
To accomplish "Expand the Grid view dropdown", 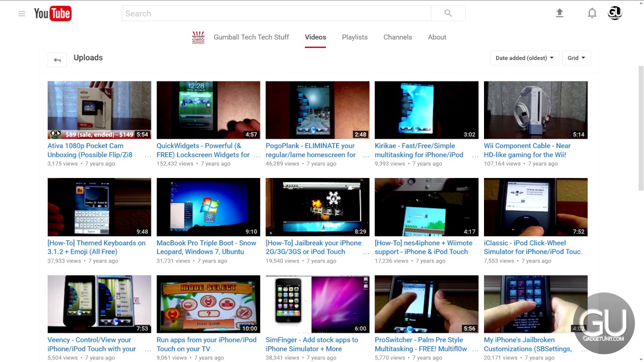I will pos(576,58).
